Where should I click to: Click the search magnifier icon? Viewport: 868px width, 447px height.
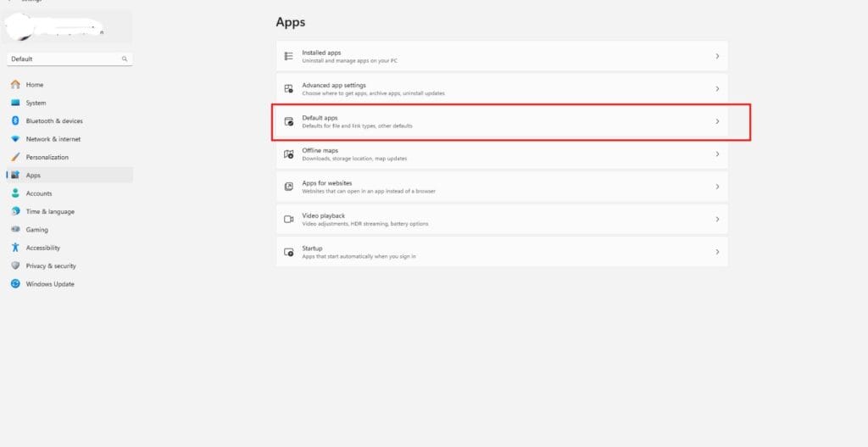pos(125,59)
